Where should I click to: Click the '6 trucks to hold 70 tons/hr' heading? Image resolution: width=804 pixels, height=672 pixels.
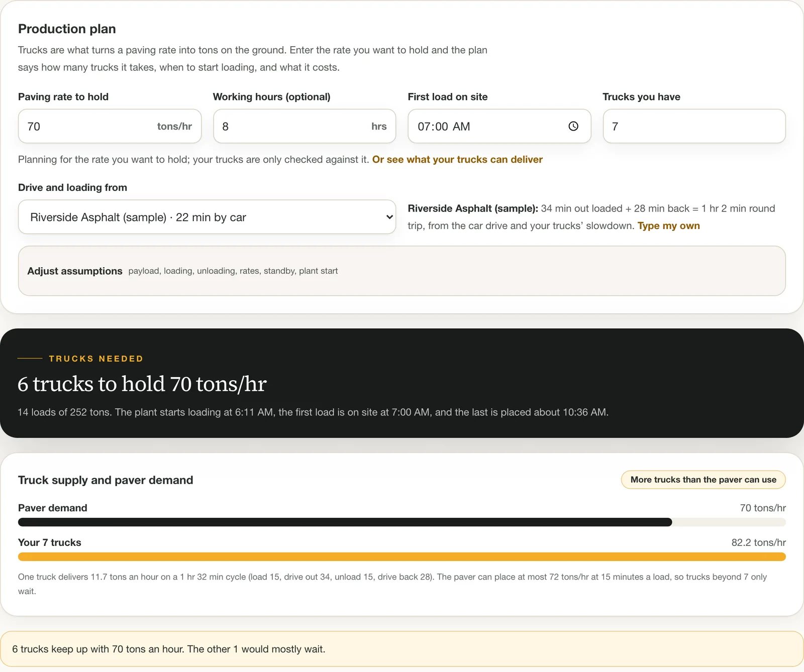[x=142, y=384]
